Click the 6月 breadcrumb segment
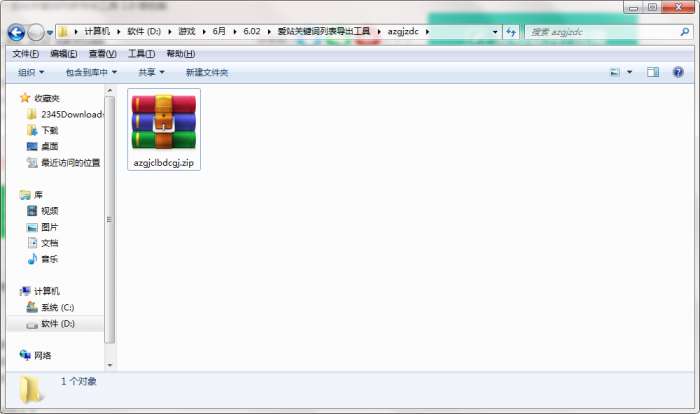This screenshot has height=414, width=700. (x=219, y=31)
